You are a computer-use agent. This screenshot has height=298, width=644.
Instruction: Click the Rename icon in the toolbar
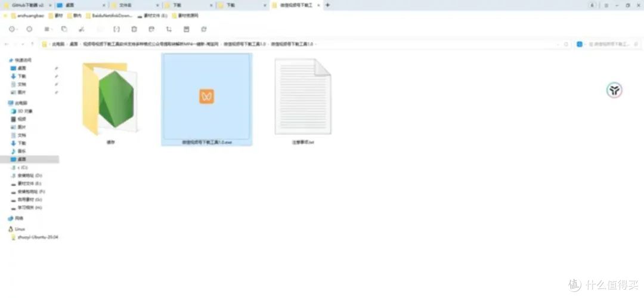pos(117,29)
